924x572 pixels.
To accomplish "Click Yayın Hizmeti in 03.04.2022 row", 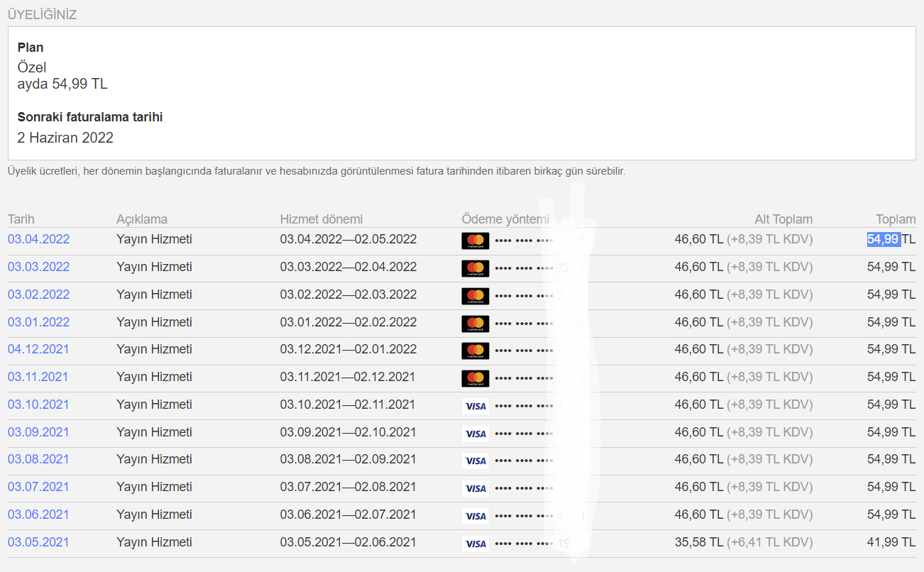I will click(154, 239).
